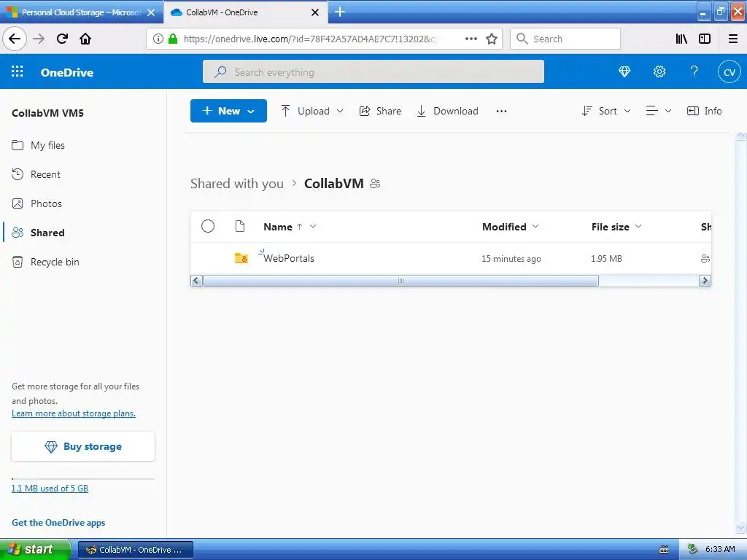
Task: Expand the New button dropdown
Action: point(251,111)
